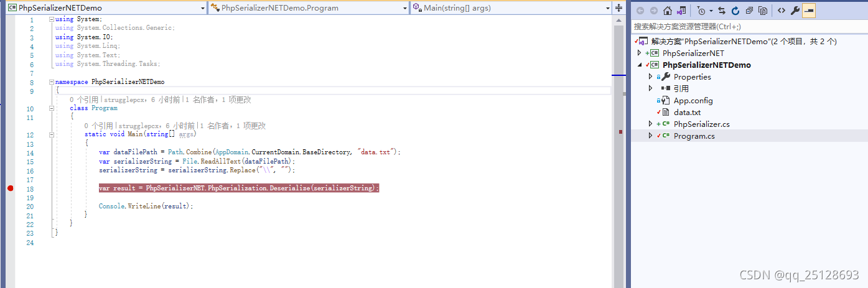Click the Solution Explorer search field
The width and height of the screenshot is (868, 288).
click(749, 27)
